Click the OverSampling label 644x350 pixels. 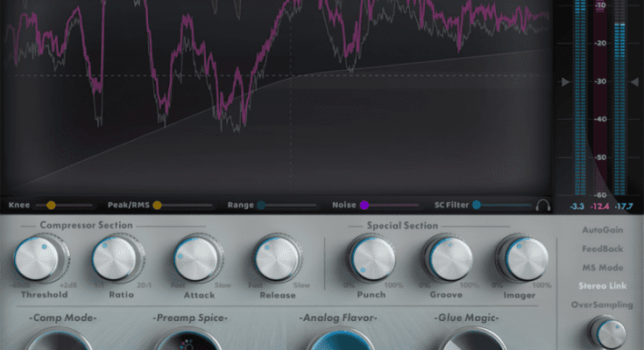(x=602, y=304)
